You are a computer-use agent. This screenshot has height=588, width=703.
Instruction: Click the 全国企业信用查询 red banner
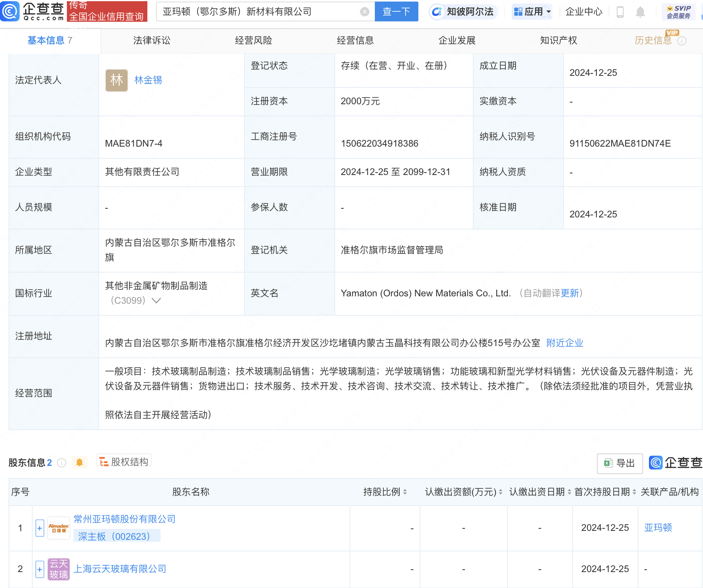coord(107,11)
